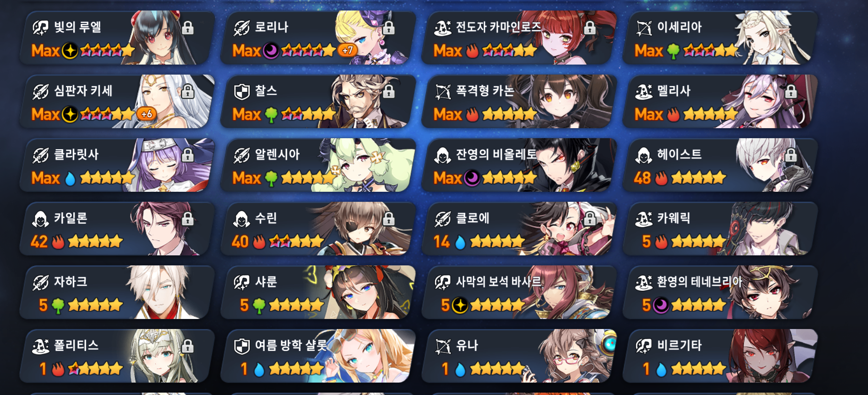Click the light element icon on 사막의 보석 바사르

pyautogui.click(x=460, y=305)
